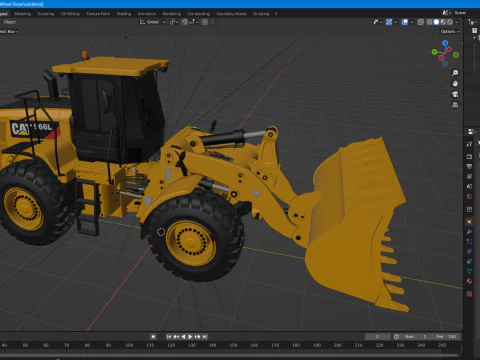The width and height of the screenshot is (480, 360).
Task: Switch to the Geometry Nodes workspace tab
Action: [x=232, y=14]
